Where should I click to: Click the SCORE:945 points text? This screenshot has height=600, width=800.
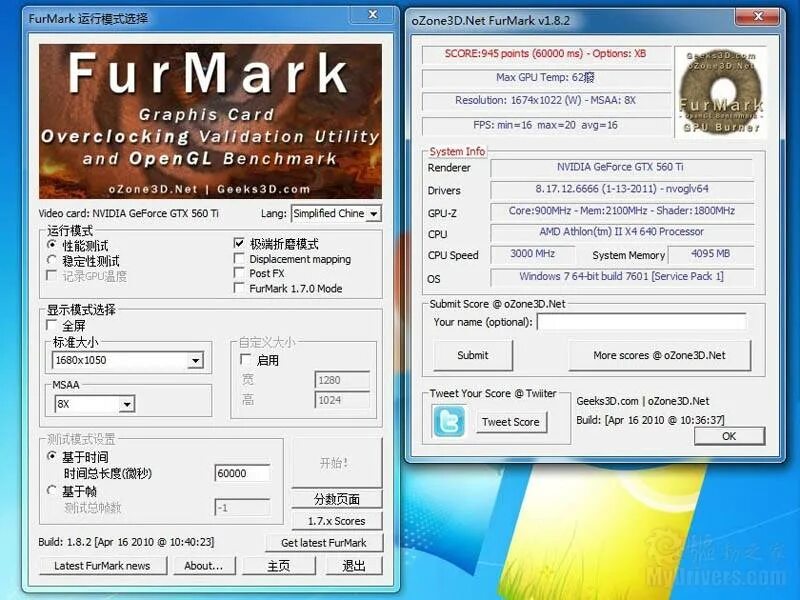click(545, 54)
